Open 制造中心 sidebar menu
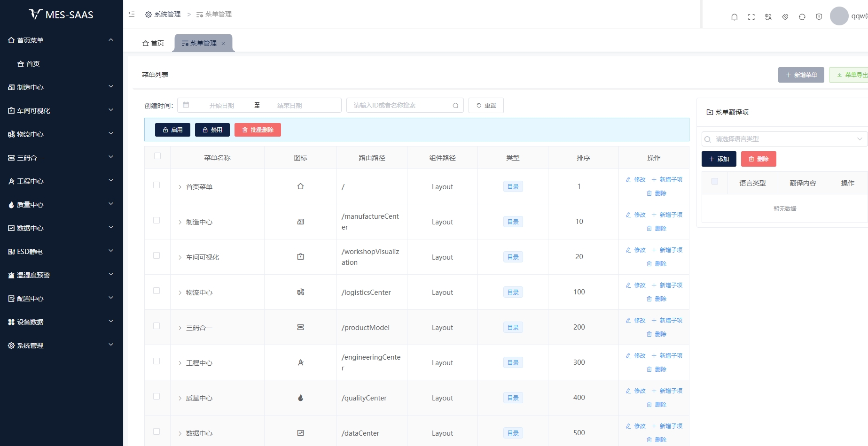This screenshot has width=868, height=446. [x=62, y=87]
